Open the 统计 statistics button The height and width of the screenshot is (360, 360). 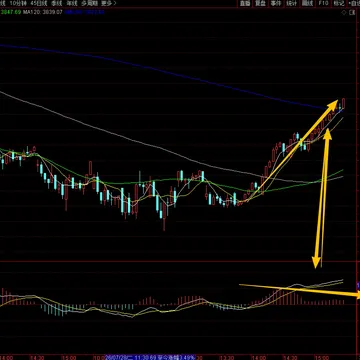[291, 3]
